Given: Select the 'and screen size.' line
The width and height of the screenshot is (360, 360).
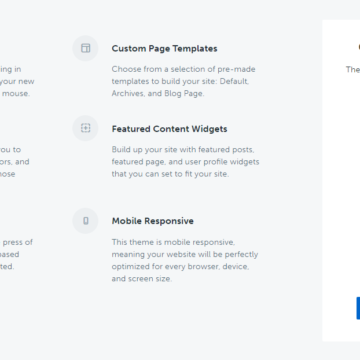Looking at the screenshot, I should click(x=142, y=279).
